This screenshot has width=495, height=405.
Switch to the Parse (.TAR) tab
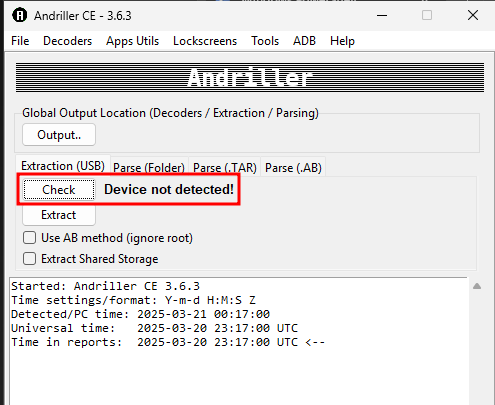(x=225, y=167)
